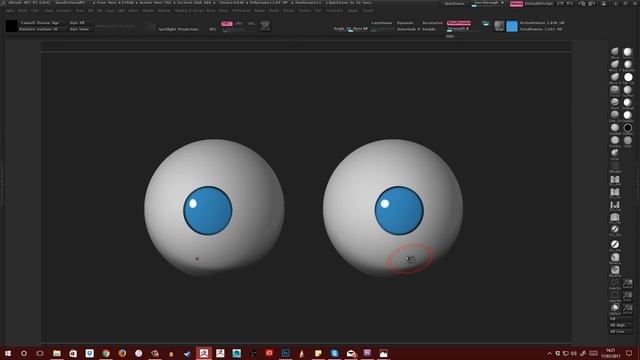Expand the system tray hidden icons chevron

[x=549, y=353]
